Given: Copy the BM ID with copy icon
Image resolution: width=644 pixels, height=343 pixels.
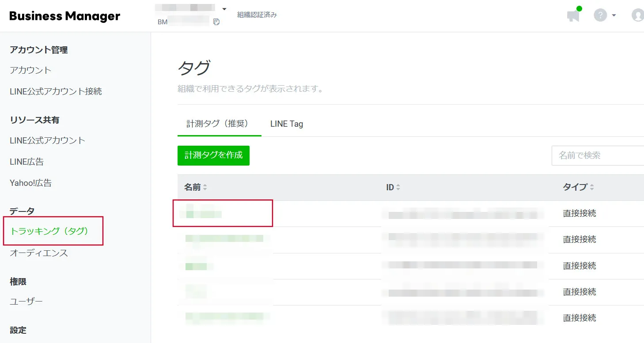Looking at the screenshot, I should (x=216, y=22).
